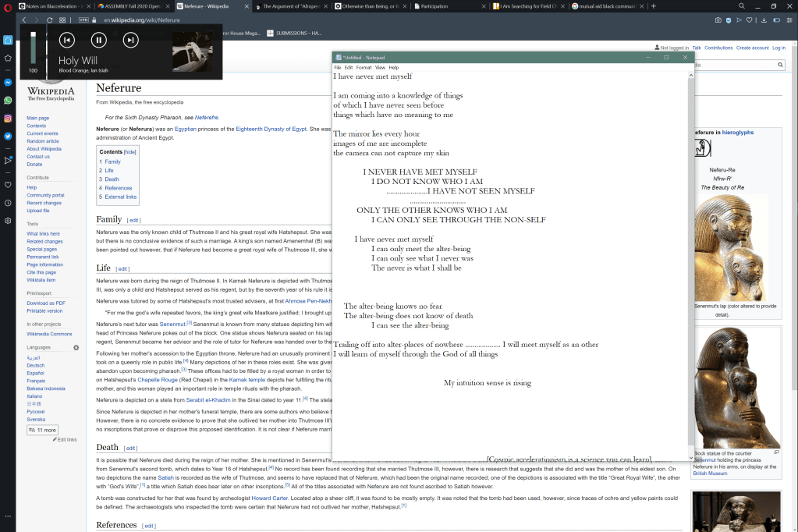Reload the current Wikipedia page
This screenshot has height=532, width=798.
(48, 20)
